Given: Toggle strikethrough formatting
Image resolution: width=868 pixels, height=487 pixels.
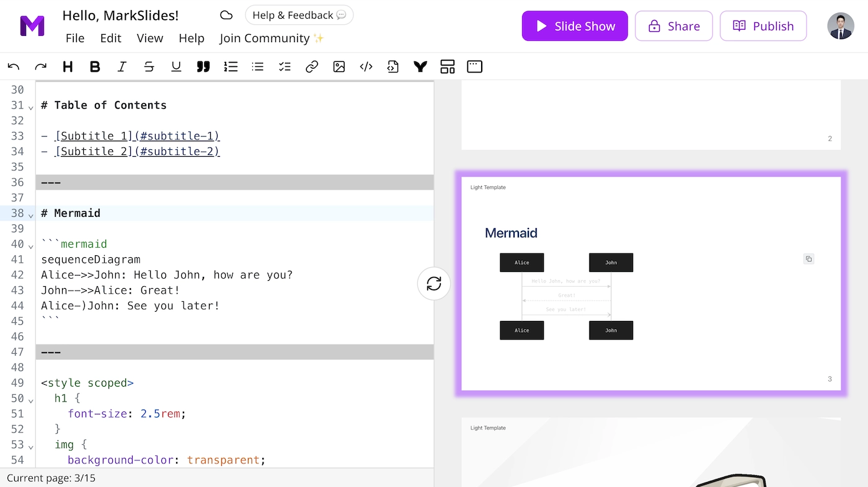Looking at the screenshot, I should [149, 66].
